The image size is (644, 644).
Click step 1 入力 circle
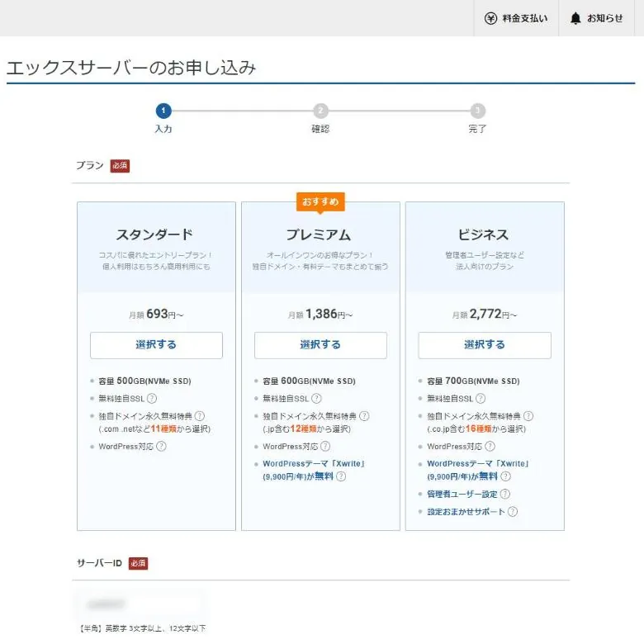pos(163,111)
